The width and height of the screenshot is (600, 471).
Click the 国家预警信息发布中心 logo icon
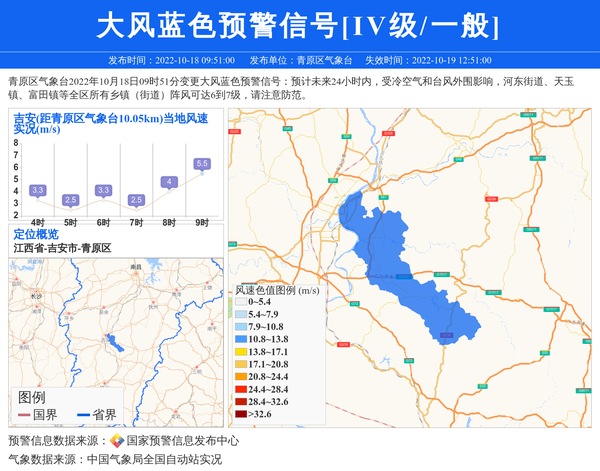tap(116, 440)
